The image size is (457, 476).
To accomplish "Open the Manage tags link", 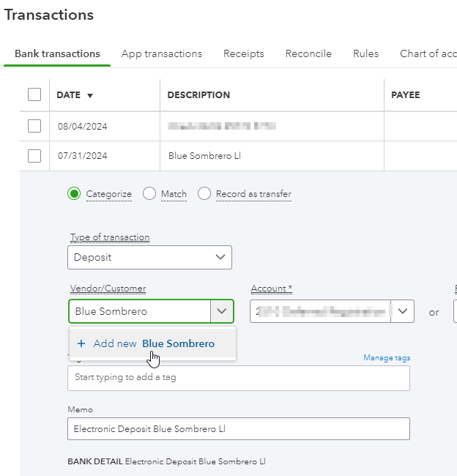I will tap(387, 358).
